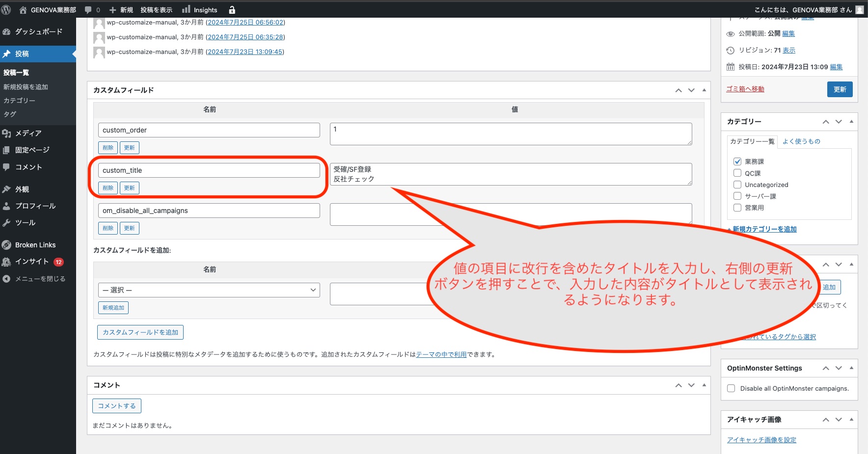The image size is (868, 454).
Task: Uncheck the 業務課 category checkbox
Action: [x=737, y=161]
